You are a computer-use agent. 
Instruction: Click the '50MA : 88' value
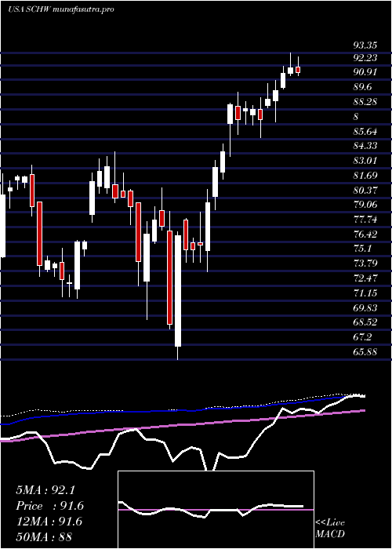pyautogui.click(x=43, y=537)
